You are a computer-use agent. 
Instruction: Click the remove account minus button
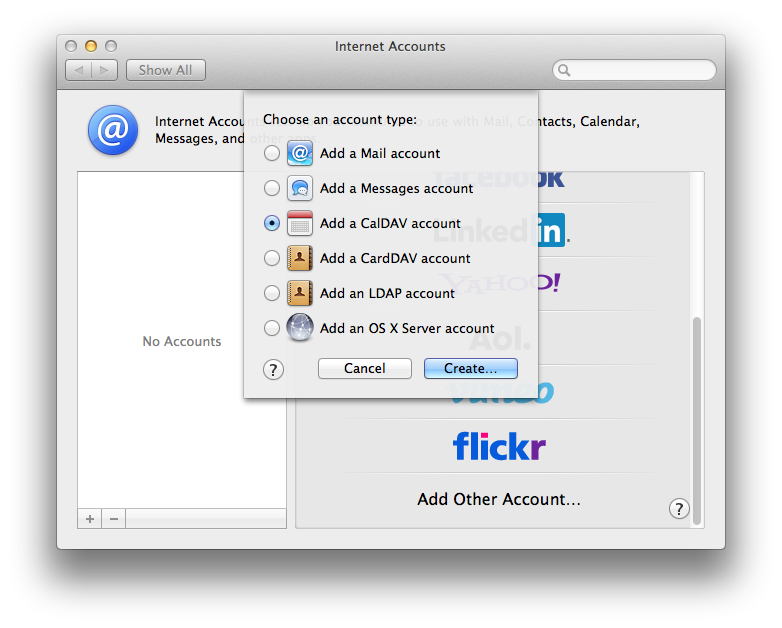[114, 518]
